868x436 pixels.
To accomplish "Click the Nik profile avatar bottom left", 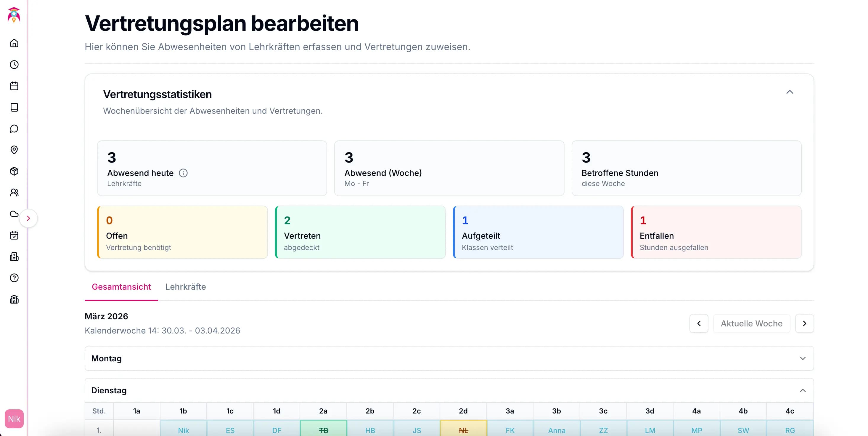I will [x=14, y=419].
